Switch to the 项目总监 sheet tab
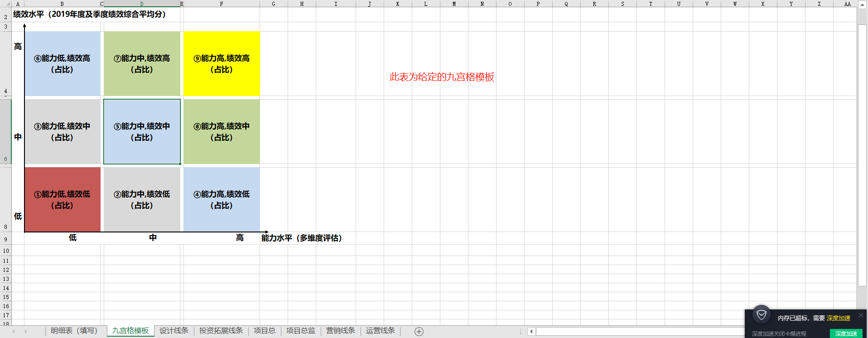This screenshot has width=868, height=338. pos(301,331)
